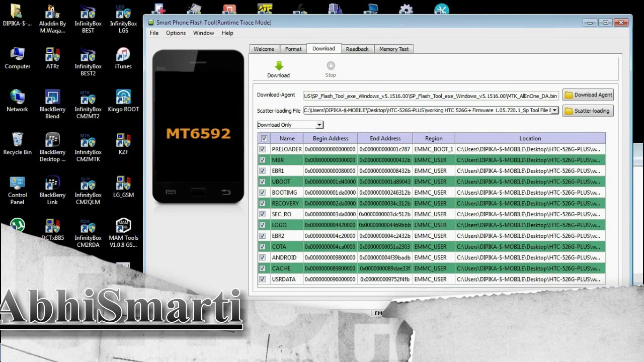Switch to the Memory Test tab
Viewport: 644px width, 362px height.
[394, 49]
